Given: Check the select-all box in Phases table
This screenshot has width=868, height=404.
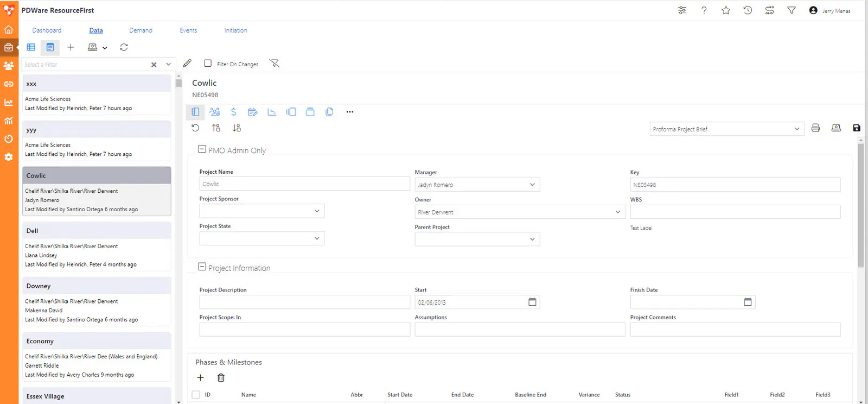Looking at the screenshot, I should click(196, 395).
